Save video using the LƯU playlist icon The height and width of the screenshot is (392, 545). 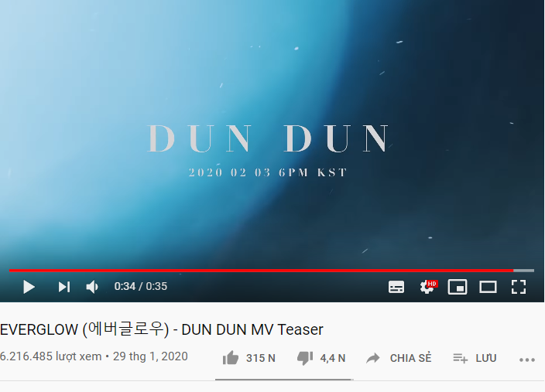pyautogui.click(x=460, y=358)
